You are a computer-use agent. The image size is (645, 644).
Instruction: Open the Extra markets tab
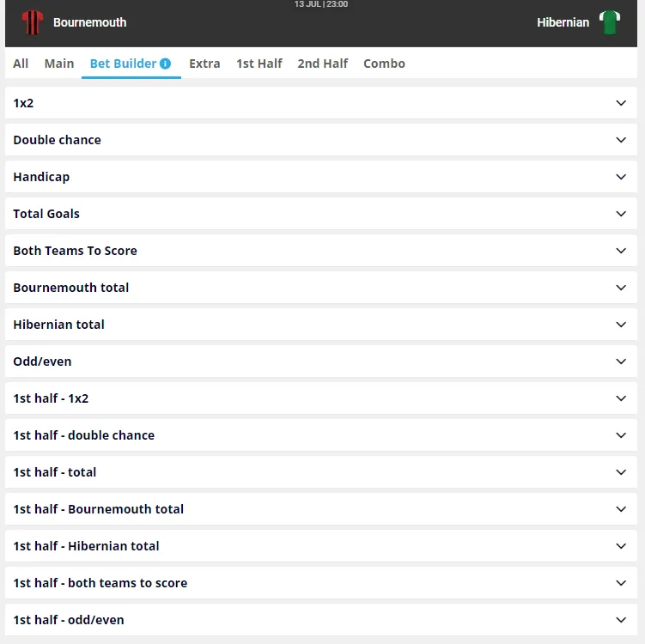[204, 64]
